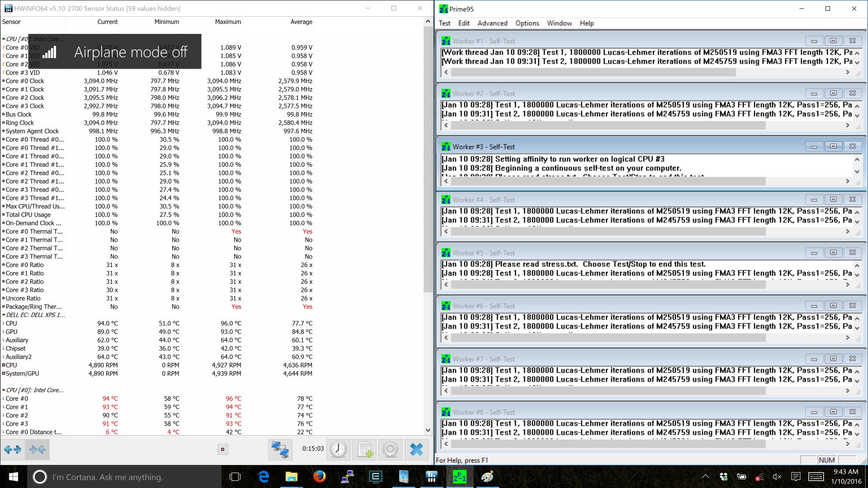The image size is (868, 488).
Task: Open the Paint palette taskbar icon
Action: click(487, 477)
